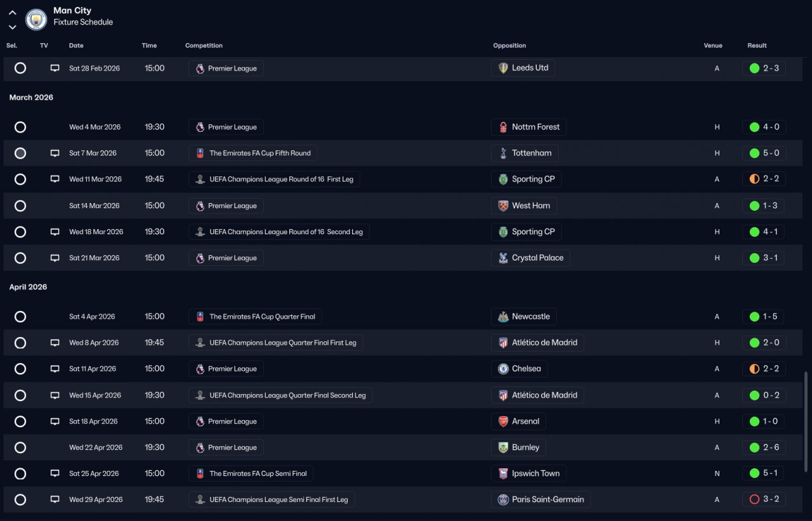Sort fixtures by the Time column header
The image size is (812, 521).
pyautogui.click(x=149, y=46)
